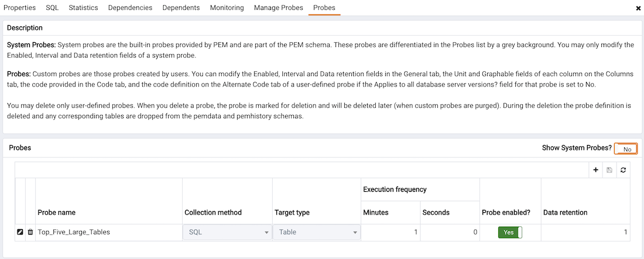Click the 'System Probes:' bold label
The height and width of the screenshot is (259, 644).
pos(31,45)
